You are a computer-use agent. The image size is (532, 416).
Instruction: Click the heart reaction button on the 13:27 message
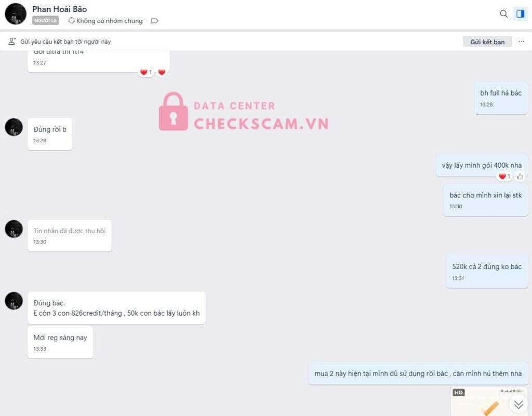pyautogui.click(x=162, y=72)
